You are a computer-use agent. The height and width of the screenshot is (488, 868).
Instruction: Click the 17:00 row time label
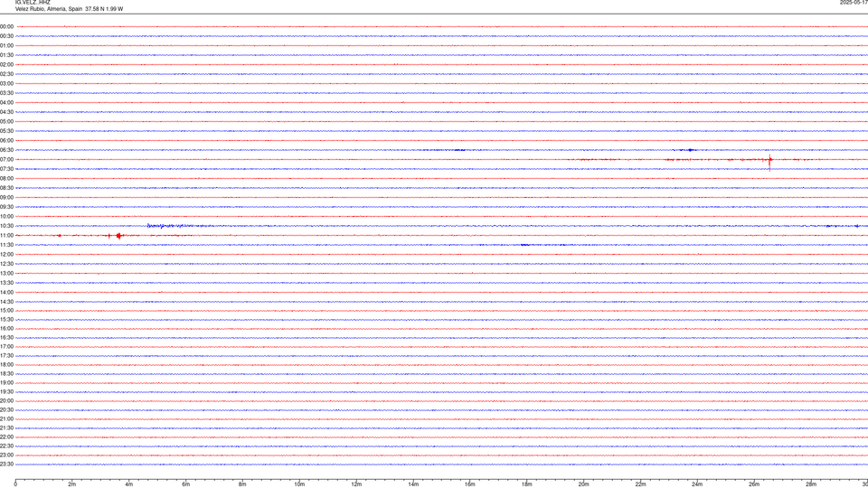click(x=7, y=347)
